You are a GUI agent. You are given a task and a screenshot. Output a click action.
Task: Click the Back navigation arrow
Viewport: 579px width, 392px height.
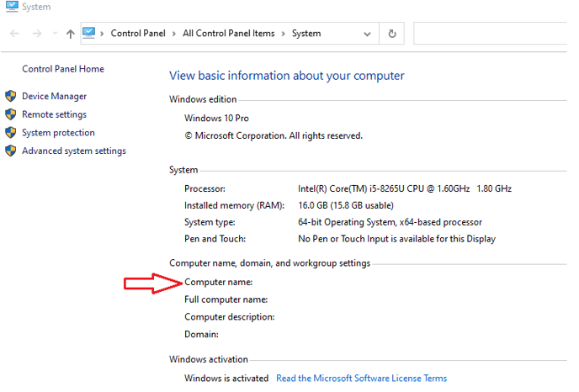[x=14, y=34]
